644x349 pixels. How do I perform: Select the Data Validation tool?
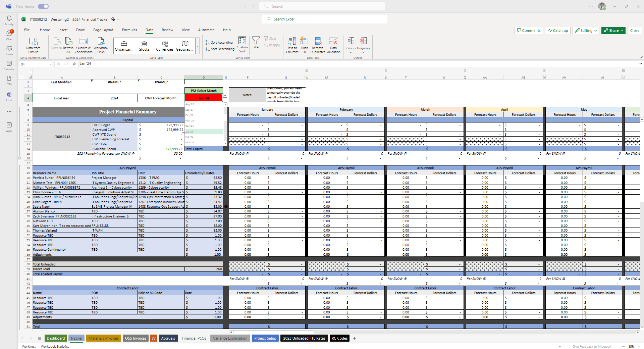point(333,45)
